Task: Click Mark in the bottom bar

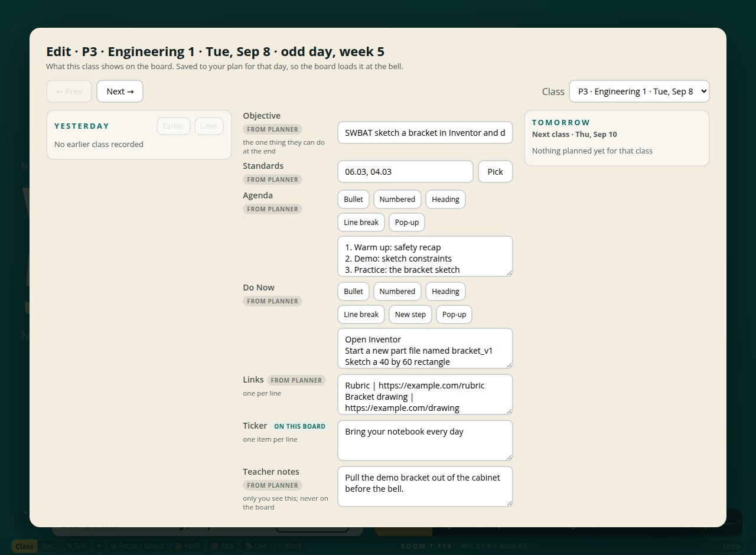Action: (x=289, y=546)
